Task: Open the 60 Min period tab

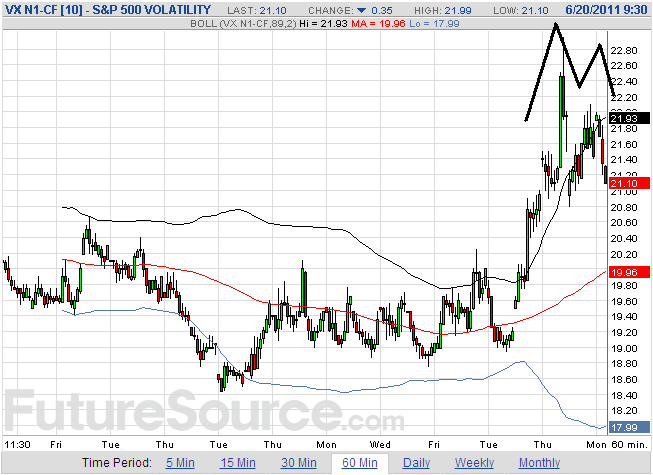Action: pyautogui.click(x=360, y=463)
